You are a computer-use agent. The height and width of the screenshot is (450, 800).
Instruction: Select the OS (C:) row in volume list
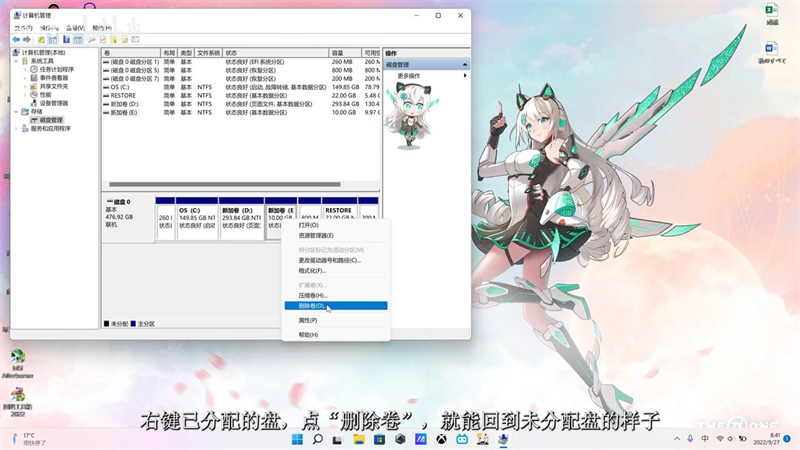click(x=241, y=87)
